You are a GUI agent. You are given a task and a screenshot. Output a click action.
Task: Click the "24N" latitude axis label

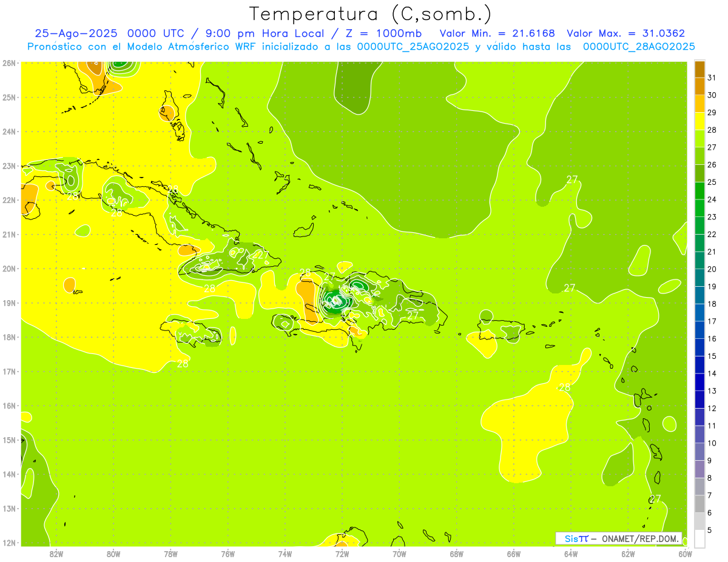(x=9, y=132)
